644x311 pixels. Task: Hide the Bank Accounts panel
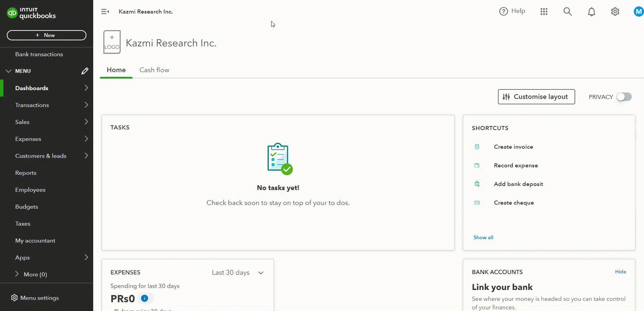point(621,271)
